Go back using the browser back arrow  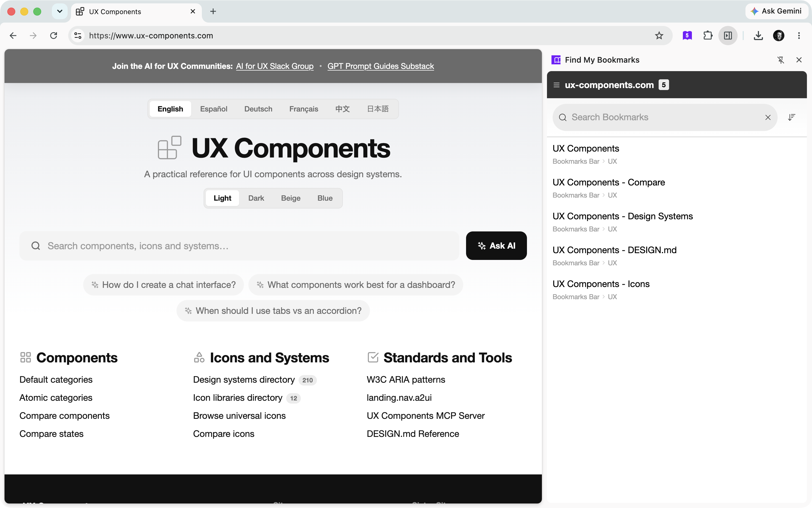pyautogui.click(x=13, y=36)
